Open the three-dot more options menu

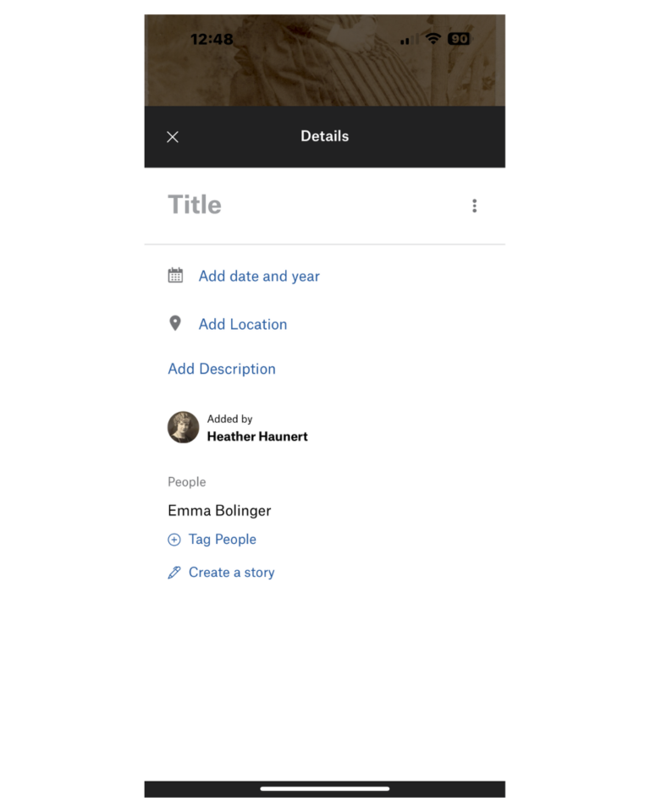(474, 206)
